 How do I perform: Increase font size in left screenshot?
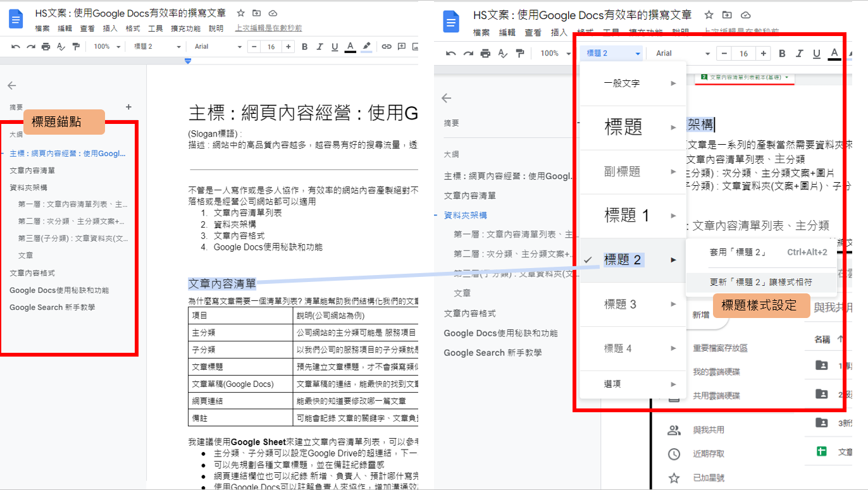coord(288,47)
